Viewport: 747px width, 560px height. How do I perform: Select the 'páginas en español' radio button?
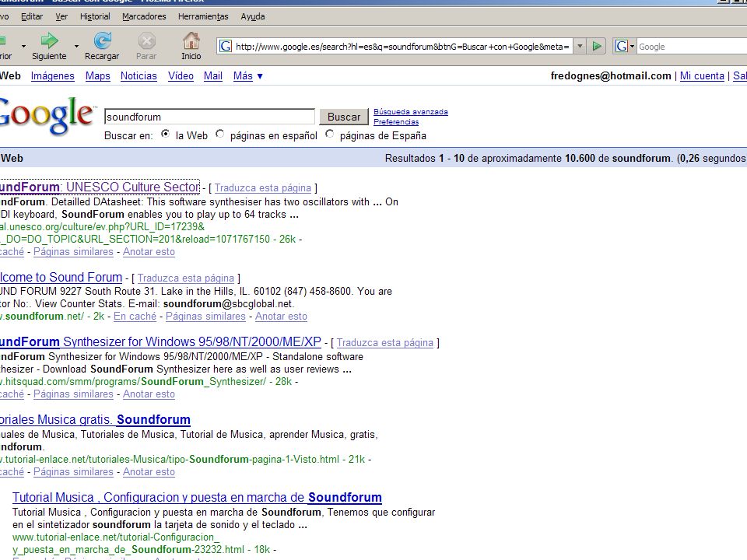(219, 135)
